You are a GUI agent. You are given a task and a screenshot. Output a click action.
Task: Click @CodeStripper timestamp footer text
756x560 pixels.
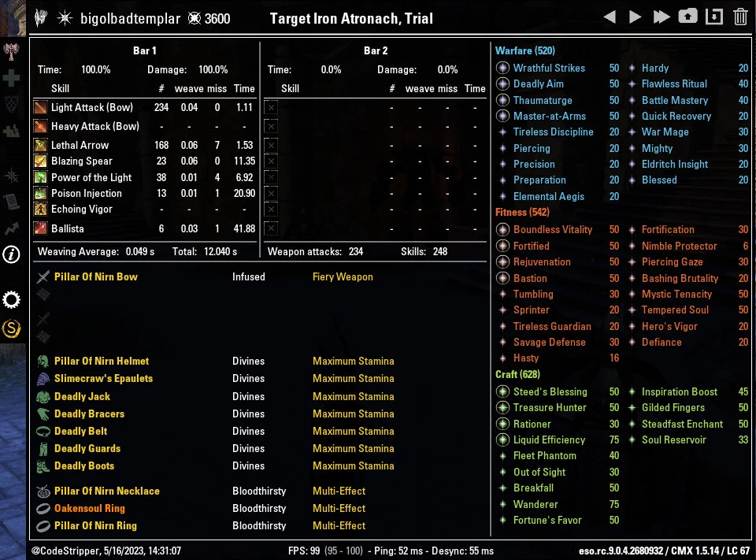106,551
